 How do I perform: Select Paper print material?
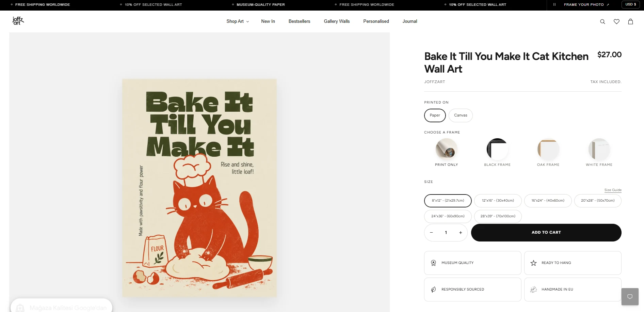click(x=435, y=115)
